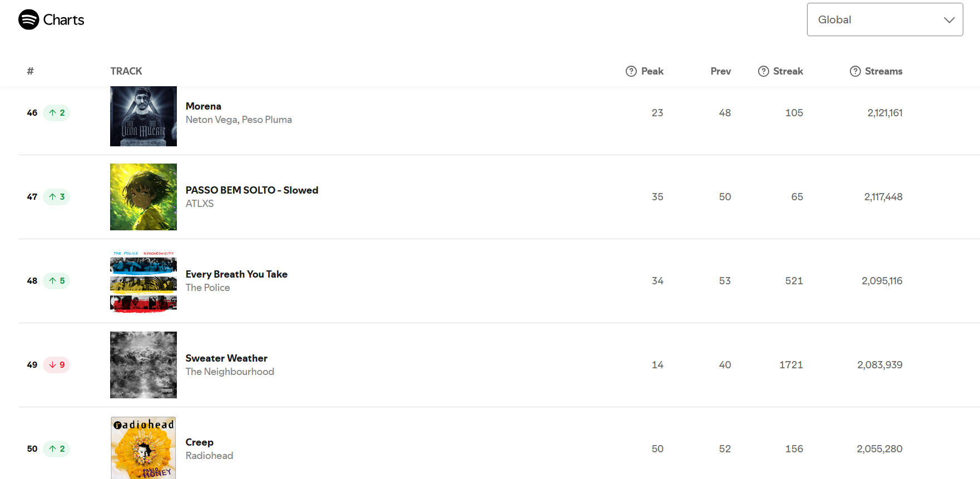Click the Prev column header
Screen dimensions: 980x479
tap(721, 71)
